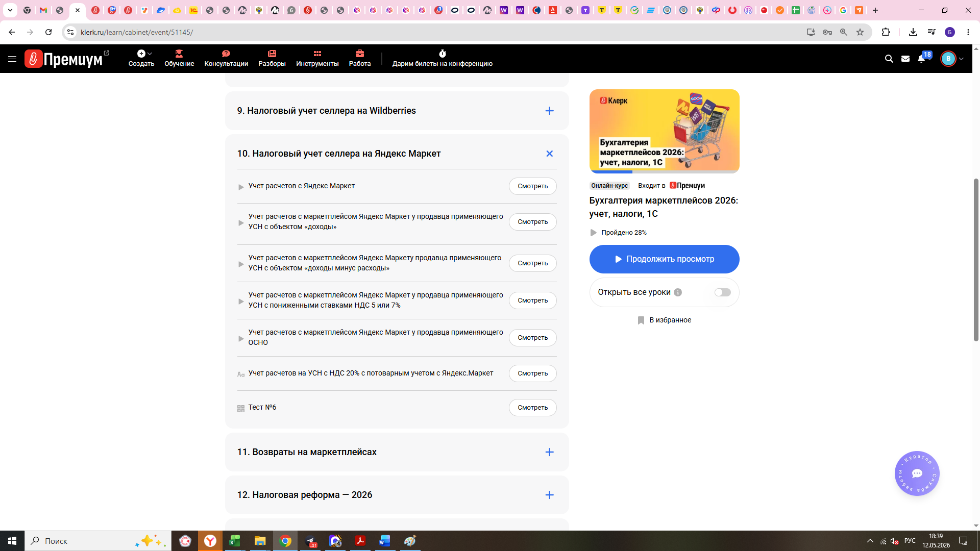Open Excel from the taskbar

[235, 541]
